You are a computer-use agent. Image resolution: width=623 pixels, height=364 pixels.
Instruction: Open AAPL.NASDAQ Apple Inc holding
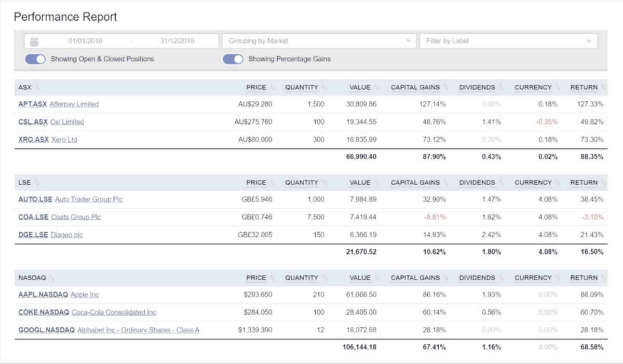point(58,295)
